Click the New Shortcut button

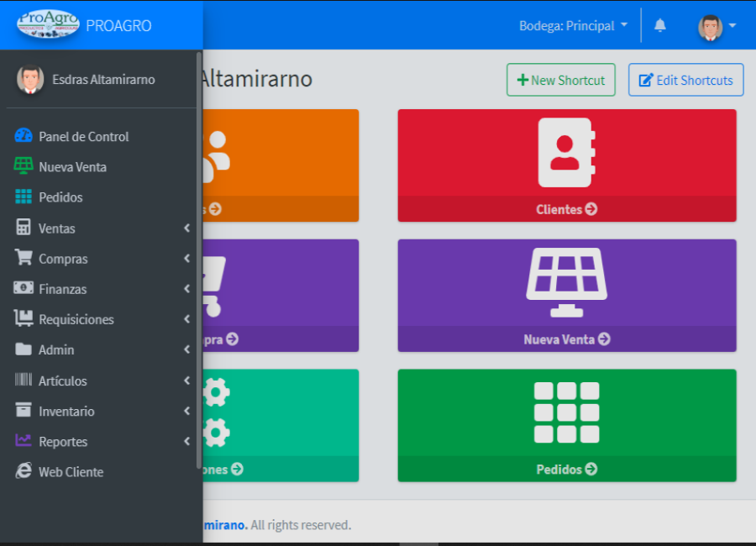pos(560,81)
